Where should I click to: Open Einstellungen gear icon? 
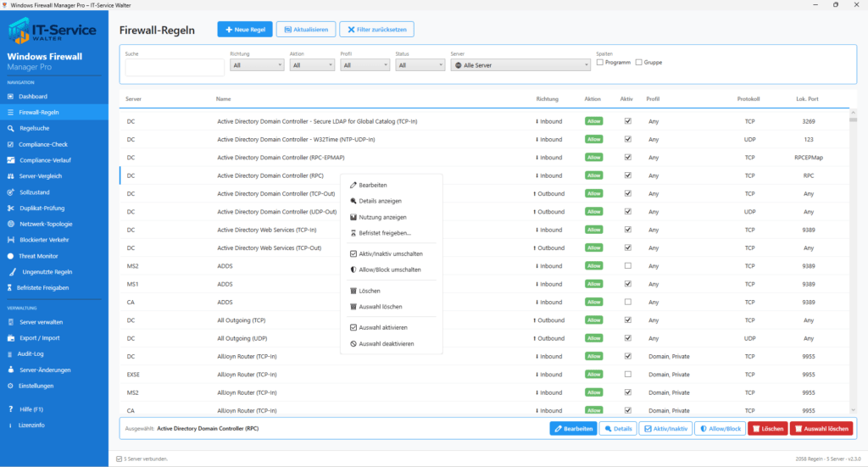[10, 386]
